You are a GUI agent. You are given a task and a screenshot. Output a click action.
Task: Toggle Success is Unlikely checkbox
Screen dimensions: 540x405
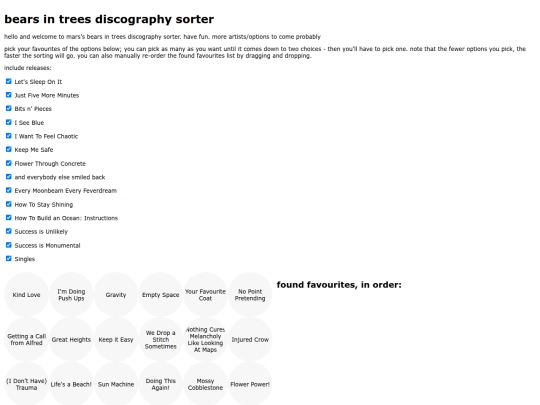(x=9, y=231)
